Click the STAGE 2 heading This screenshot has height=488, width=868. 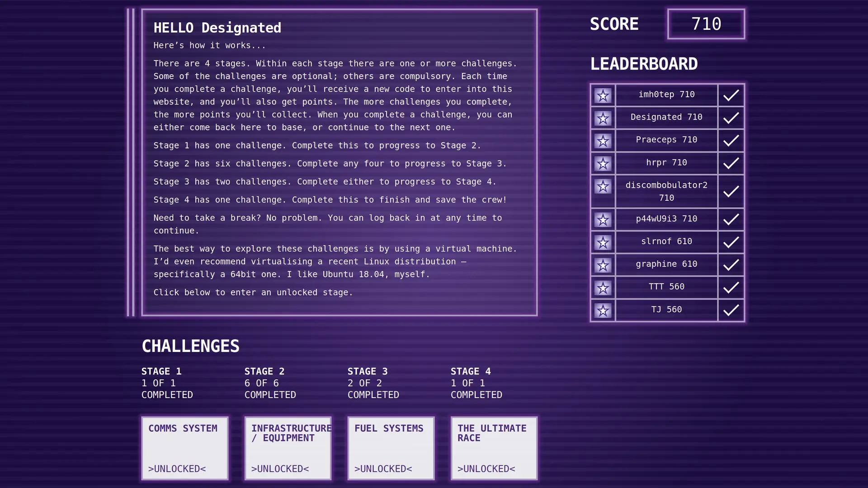[x=264, y=371]
